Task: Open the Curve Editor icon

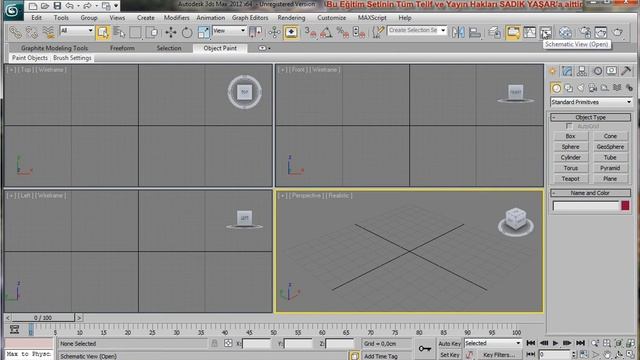Action: point(529,32)
